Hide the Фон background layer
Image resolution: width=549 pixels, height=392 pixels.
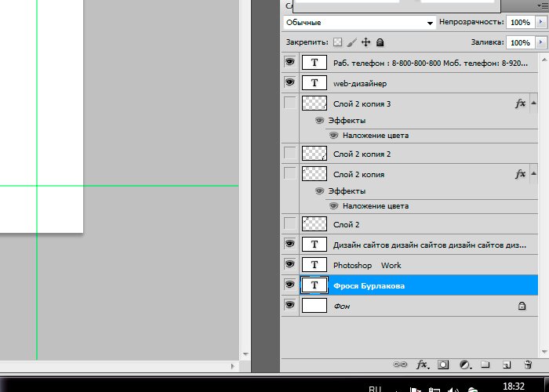(289, 306)
